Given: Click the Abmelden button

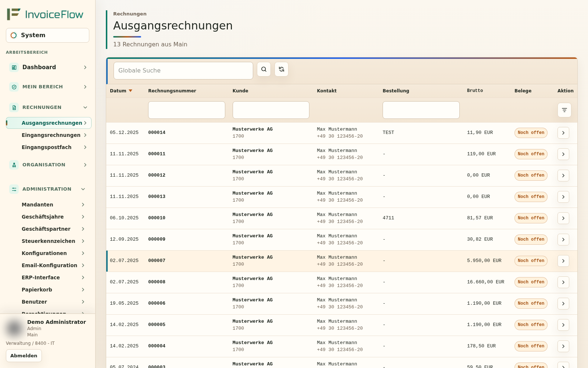Looking at the screenshot, I should click(24, 356).
